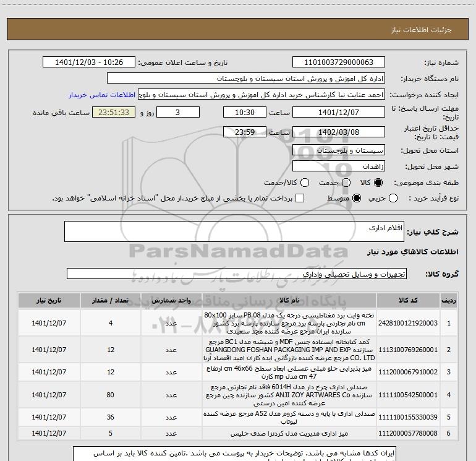This screenshot has height=461, width=476.
Task: Select item code 2428100121920003
Action: click(408, 323)
